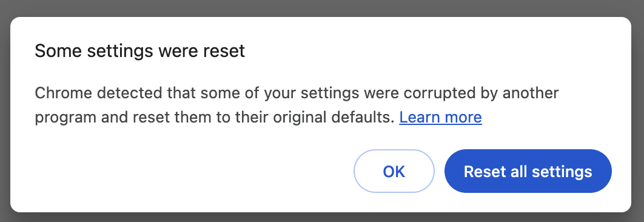
Task: Dismiss the dialog with OK
Action: coord(394,171)
